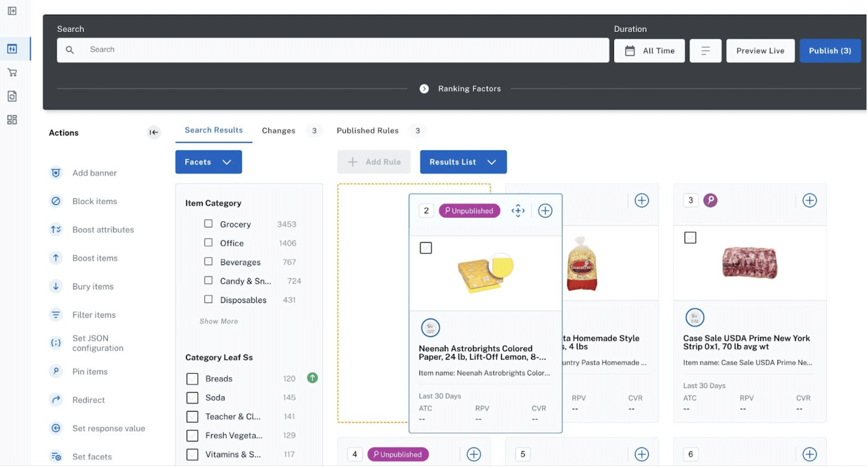Expand the Facets dropdown menu
This screenshot has height=468, width=868.
pyautogui.click(x=208, y=162)
